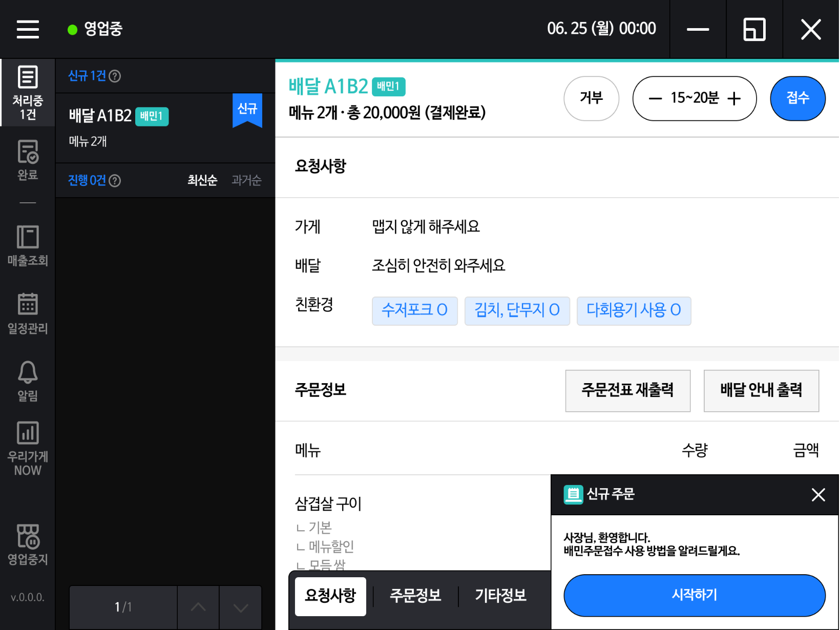Click 주문전표 재출력 to reprint slip

point(627,391)
